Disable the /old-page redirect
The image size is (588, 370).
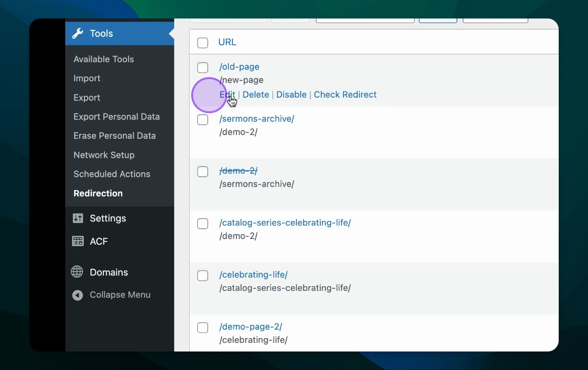291,95
